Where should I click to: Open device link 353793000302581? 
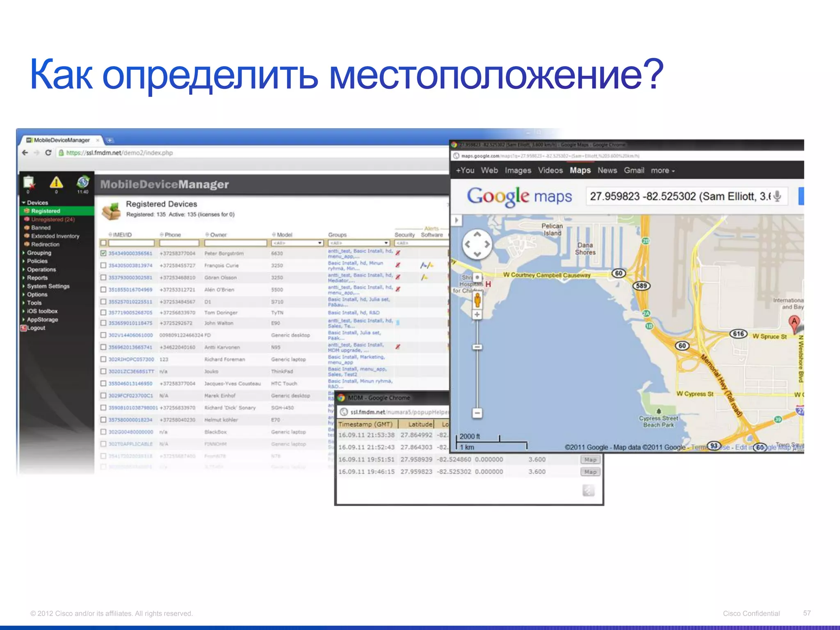point(130,278)
